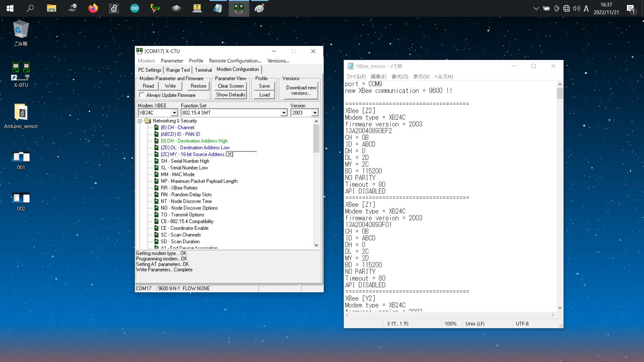Click the CH - Channel parameter icon
Viewport: 644px width, 362px height.
coord(156,127)
